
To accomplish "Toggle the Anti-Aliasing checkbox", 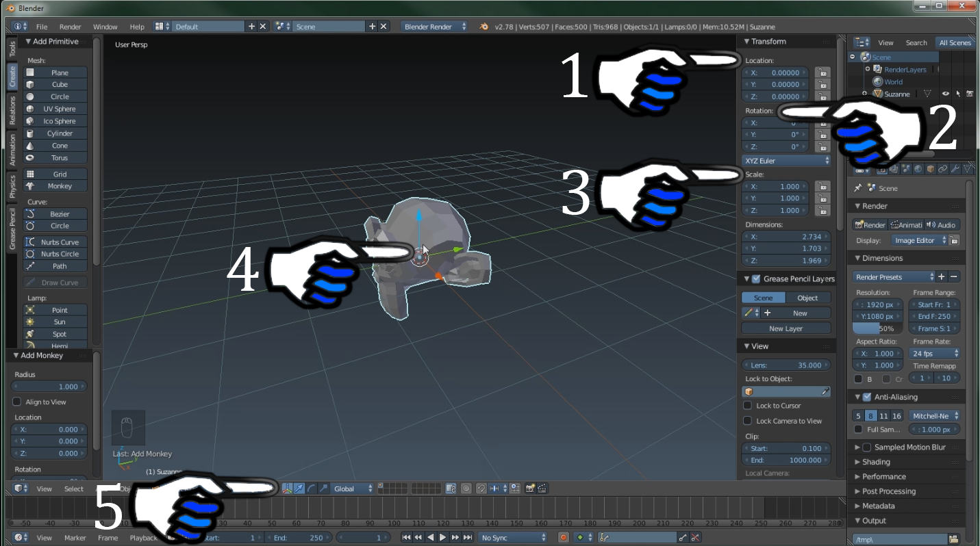I will (867, 397).
